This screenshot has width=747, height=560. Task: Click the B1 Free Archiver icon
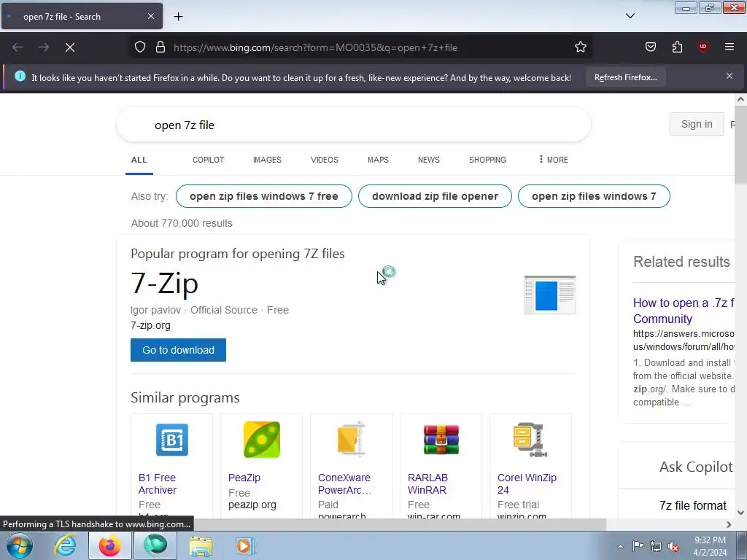point(172,440)
